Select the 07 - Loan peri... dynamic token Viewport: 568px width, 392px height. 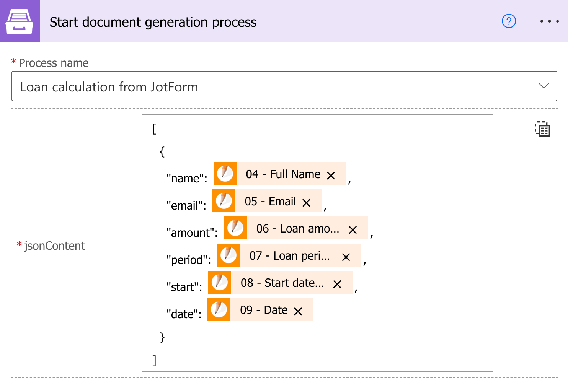(x=289, y=255)
